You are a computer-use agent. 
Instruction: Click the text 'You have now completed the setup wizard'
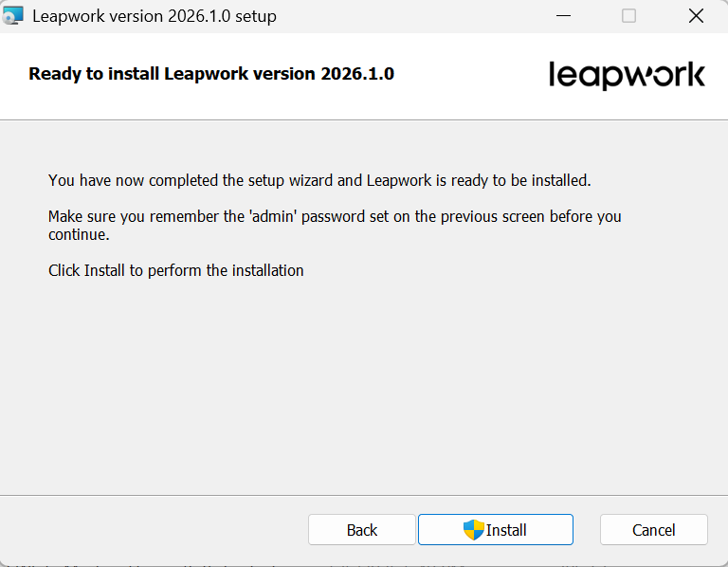coord(191,180)
